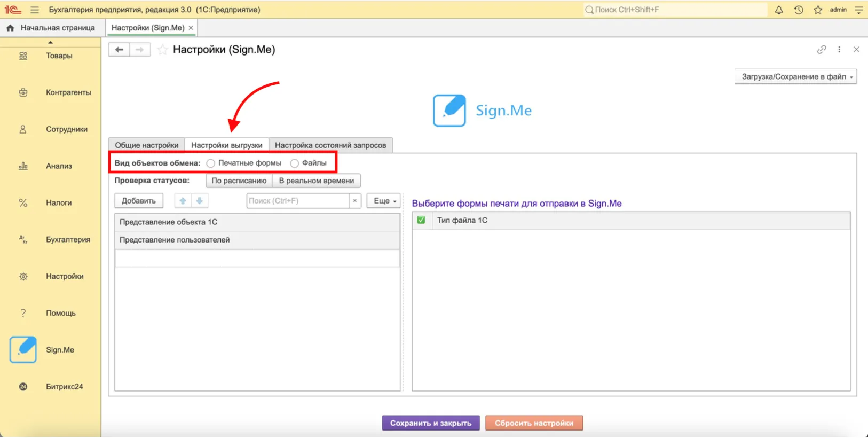Click the empty first row in list
This screenshot has height=438, width=868.
257,258
